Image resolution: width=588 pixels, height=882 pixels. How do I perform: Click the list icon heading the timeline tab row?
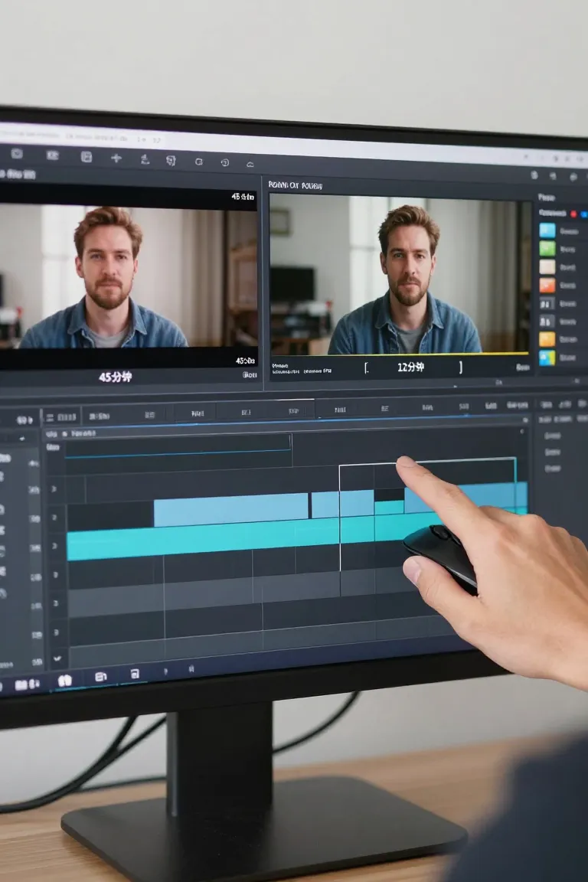click(50, 417)
